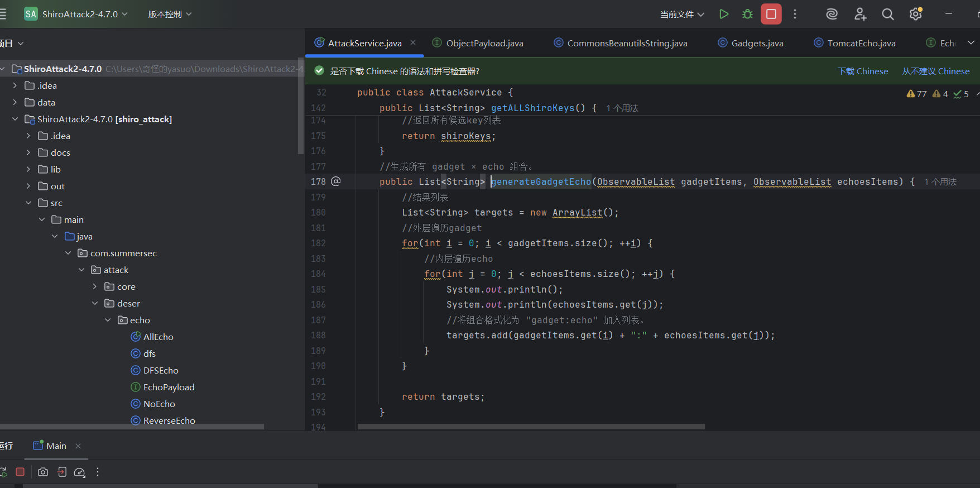980x488 pixels.
Task: Click the 从不建议 Chinese link
Action: pos(936,71)
